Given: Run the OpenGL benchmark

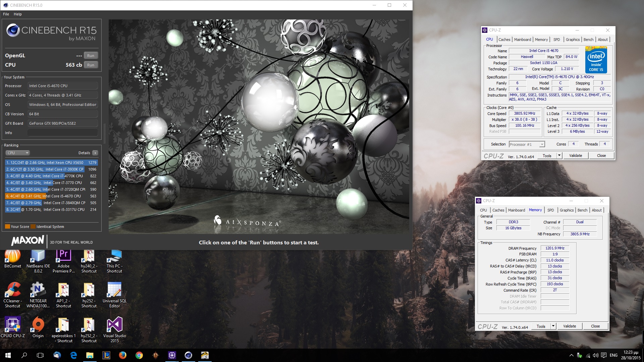Looking at the screenshot, I should tap(91, 56).
